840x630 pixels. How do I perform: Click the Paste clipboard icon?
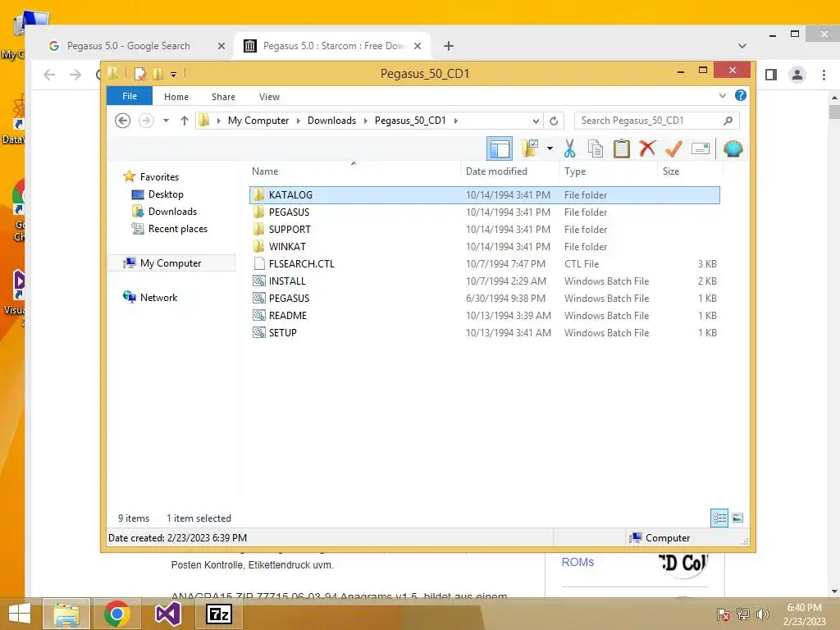click(x=622, y=148)
